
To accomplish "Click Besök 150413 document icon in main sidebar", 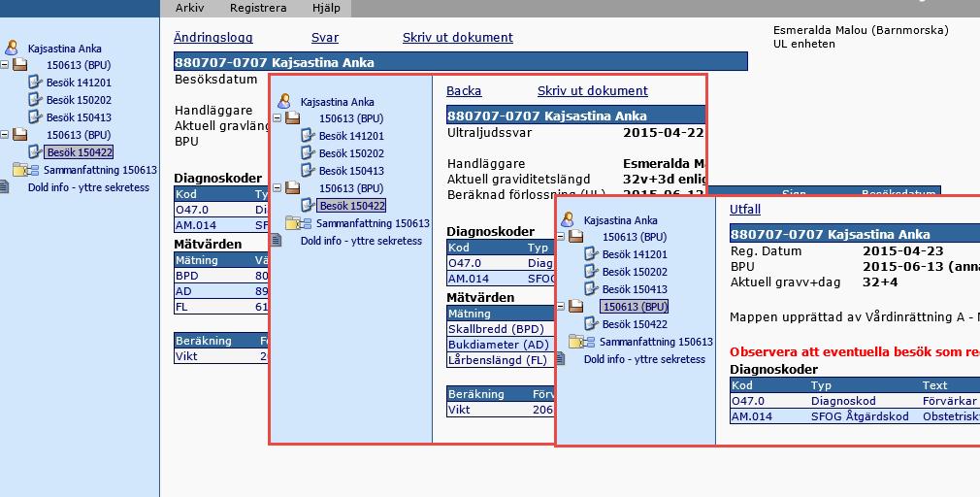I will [x=35, y=116].
